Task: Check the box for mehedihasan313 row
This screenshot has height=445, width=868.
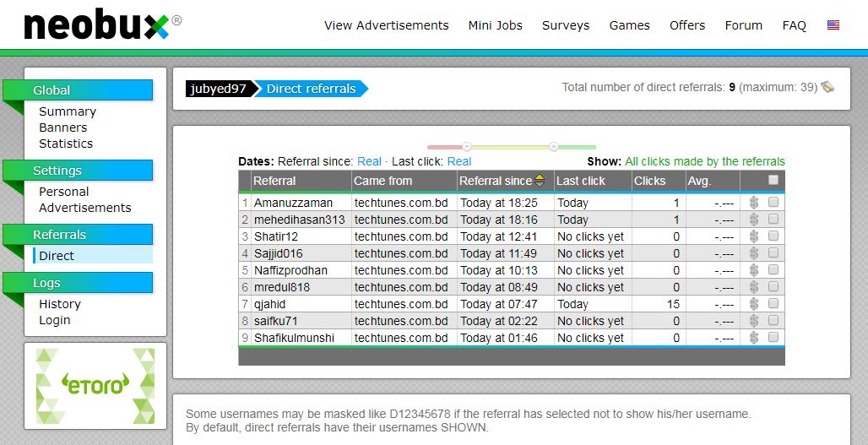Action: coord(773,220)
